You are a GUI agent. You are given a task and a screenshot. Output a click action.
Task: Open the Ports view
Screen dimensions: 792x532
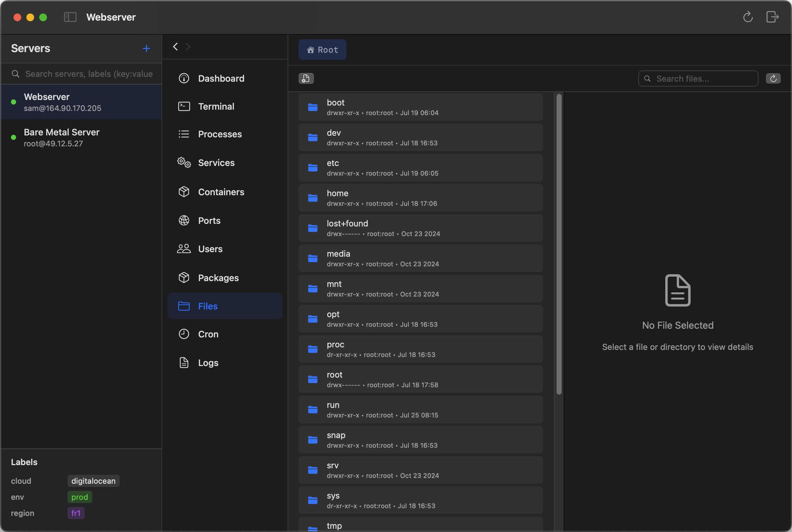coord(225,221)
